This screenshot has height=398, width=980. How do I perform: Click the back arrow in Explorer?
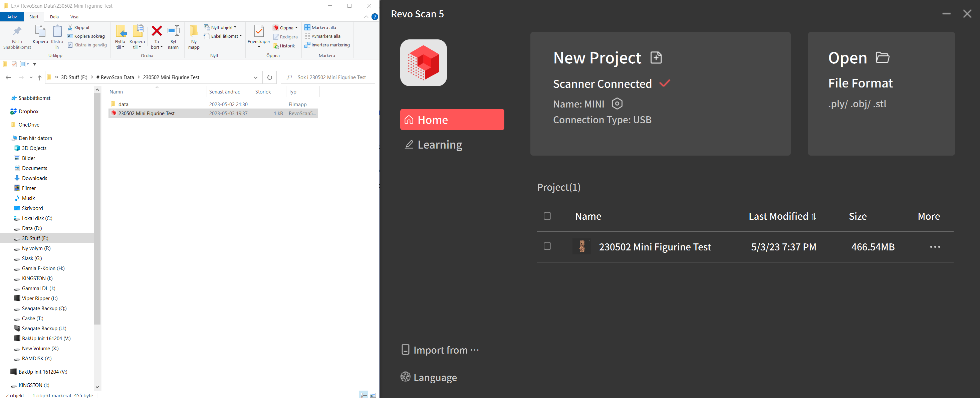(x=8, y=77)
